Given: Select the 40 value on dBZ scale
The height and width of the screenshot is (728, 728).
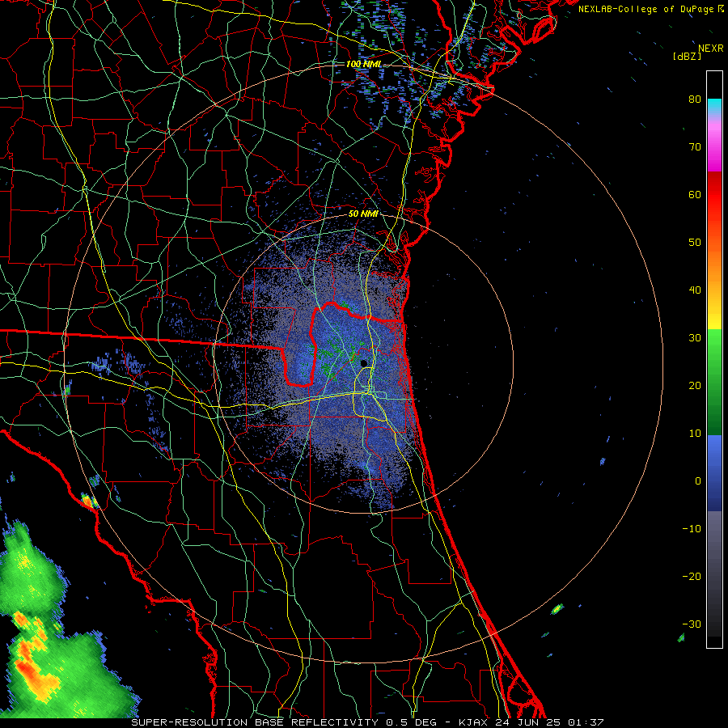Looking at the screenshot, I should 695,290.
